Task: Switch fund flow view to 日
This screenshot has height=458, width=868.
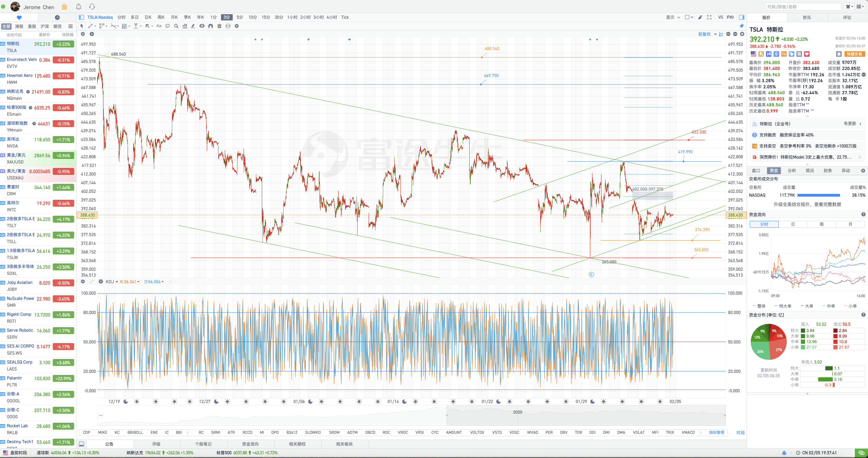Action: pyautogui.click(x=793, y=224)
